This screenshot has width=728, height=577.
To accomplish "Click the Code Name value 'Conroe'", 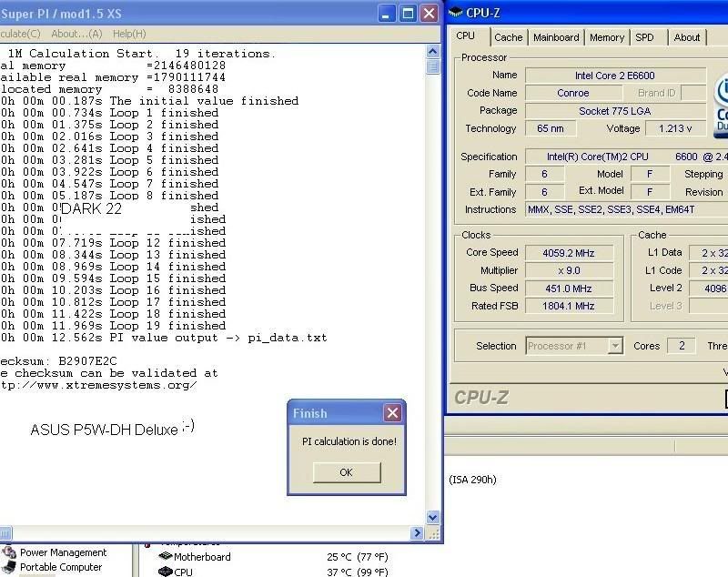I will [x=573, y=93].
